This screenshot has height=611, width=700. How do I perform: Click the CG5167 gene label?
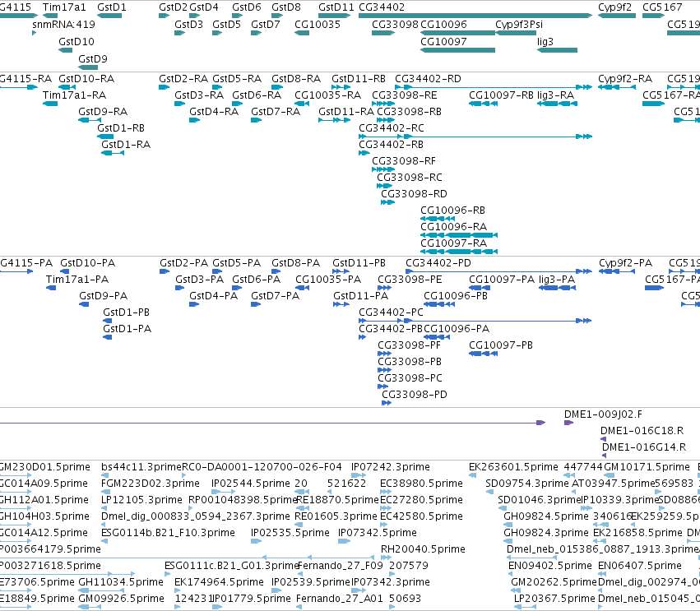coord(662,7)
